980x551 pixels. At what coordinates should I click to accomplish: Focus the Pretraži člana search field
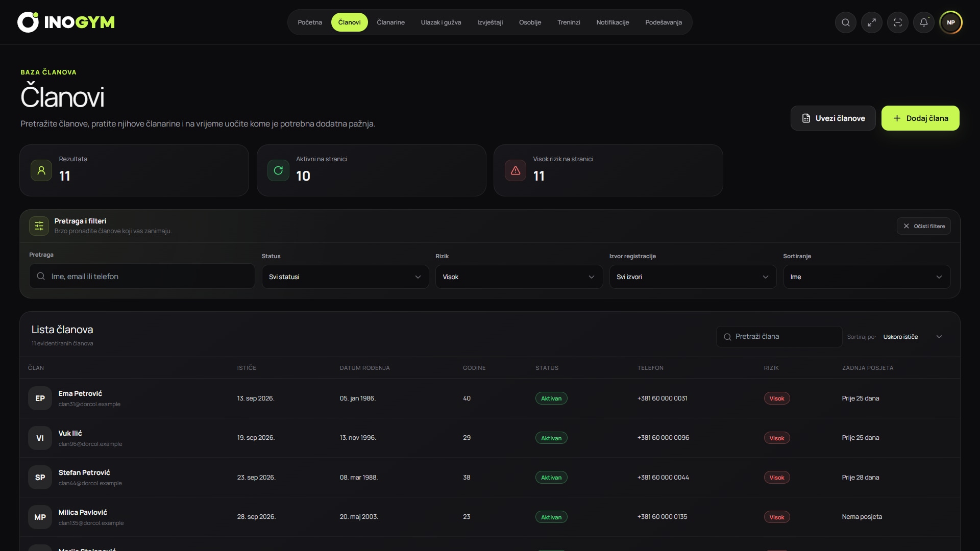pyautogui.click(x=779, y=337)
